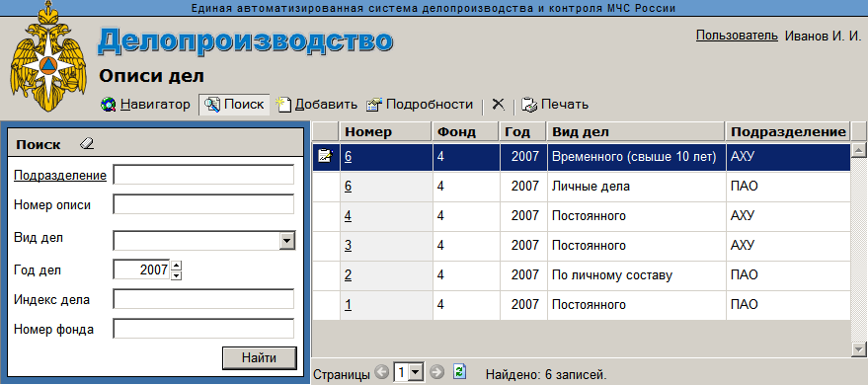Click Постоянного in row number 1
The image size is (868, 385).
coord(589,305)
